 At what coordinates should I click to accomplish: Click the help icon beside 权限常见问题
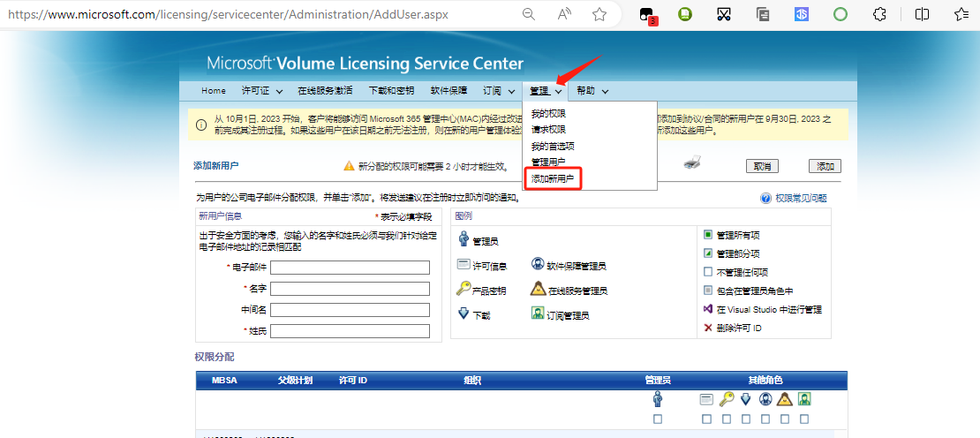point(765,200)
